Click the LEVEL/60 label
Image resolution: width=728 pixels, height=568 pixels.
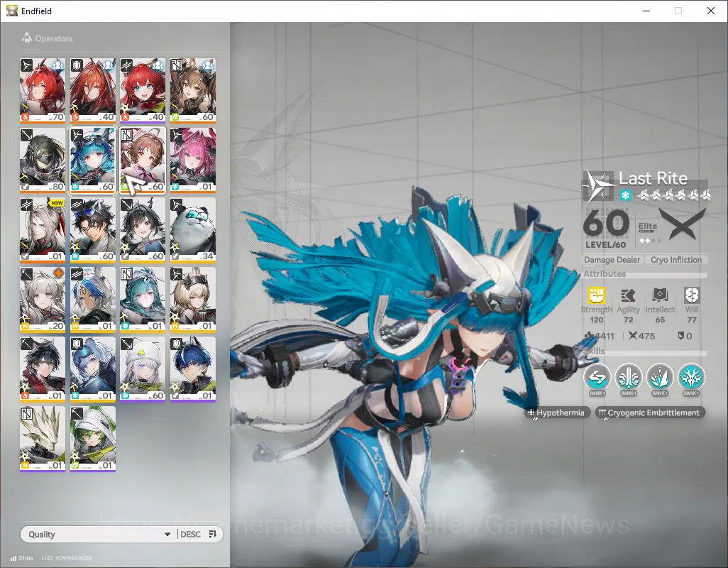[x=605, y=245]
